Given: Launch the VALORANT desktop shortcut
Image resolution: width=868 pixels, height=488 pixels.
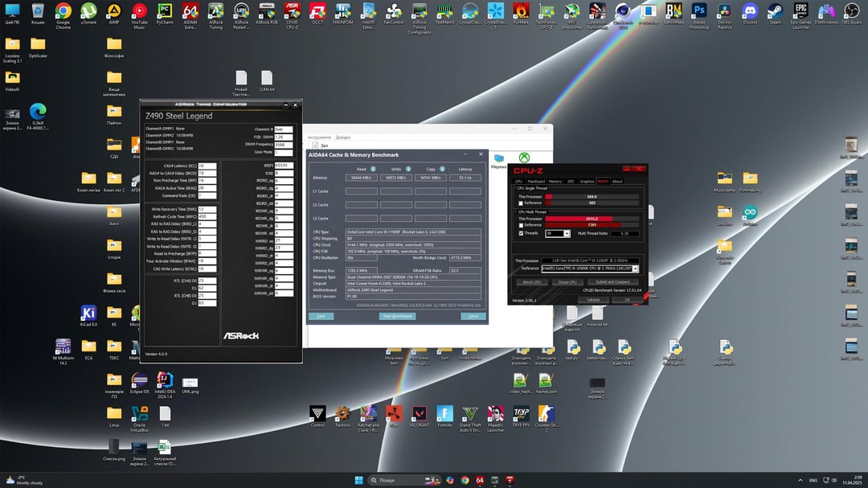Looking at the screenshot, I should [419, 416].
